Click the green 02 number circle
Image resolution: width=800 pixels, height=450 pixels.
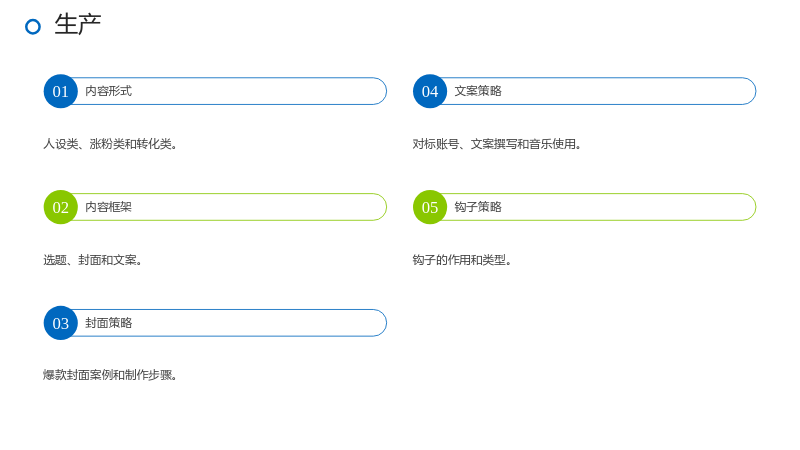(x=60, y=207)
